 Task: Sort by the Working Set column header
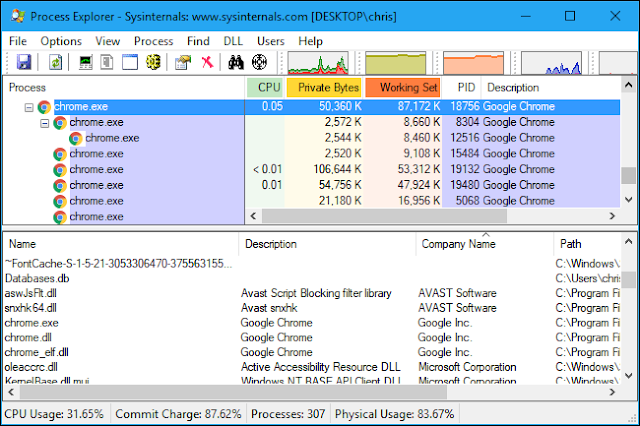click(x=403, y=87)
